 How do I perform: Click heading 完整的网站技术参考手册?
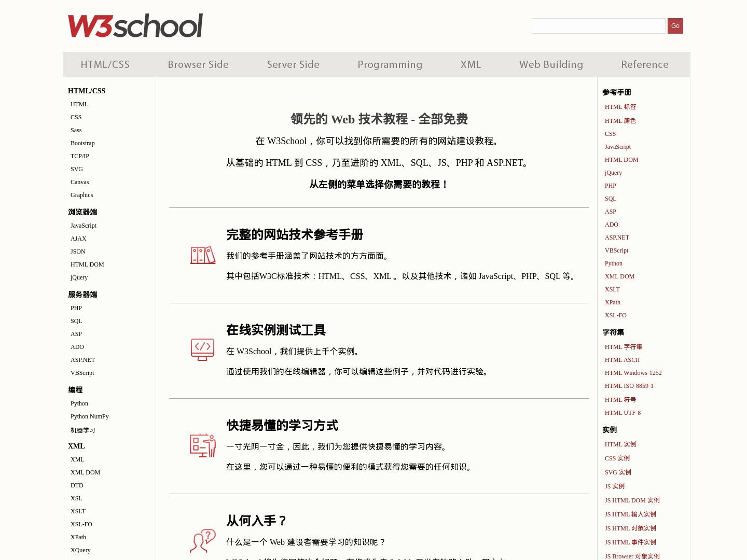tap(295, 234)
